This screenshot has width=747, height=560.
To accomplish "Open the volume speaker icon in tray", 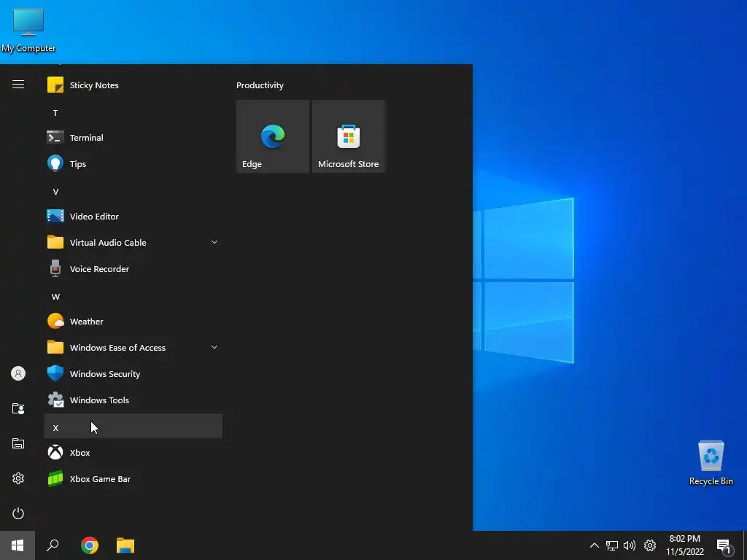I will (x=630, y=545).
